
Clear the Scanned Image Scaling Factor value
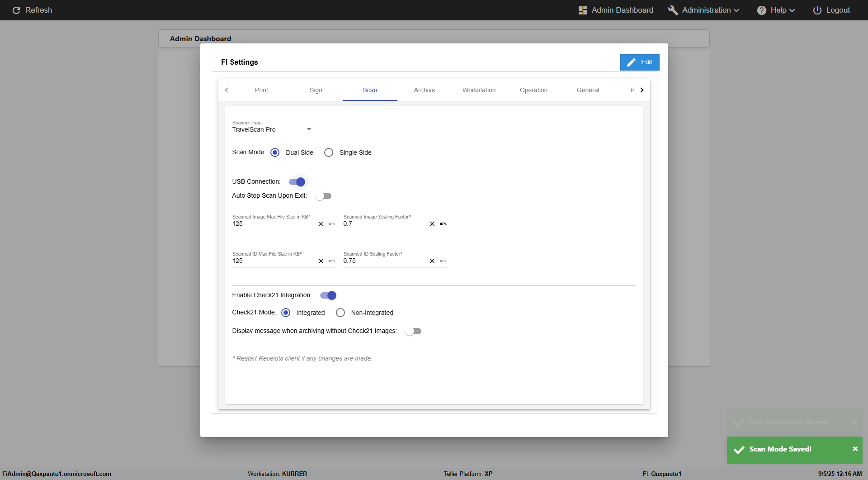(432, 224)
